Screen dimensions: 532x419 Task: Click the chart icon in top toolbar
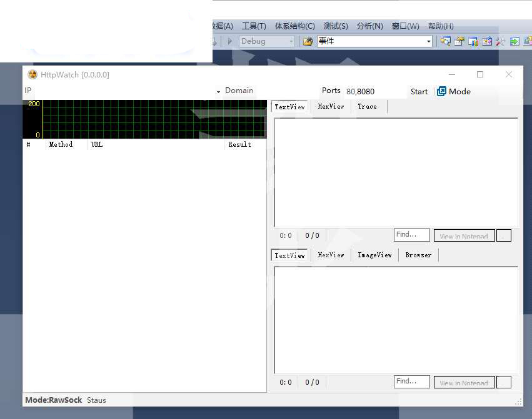[x=473, y=42]
